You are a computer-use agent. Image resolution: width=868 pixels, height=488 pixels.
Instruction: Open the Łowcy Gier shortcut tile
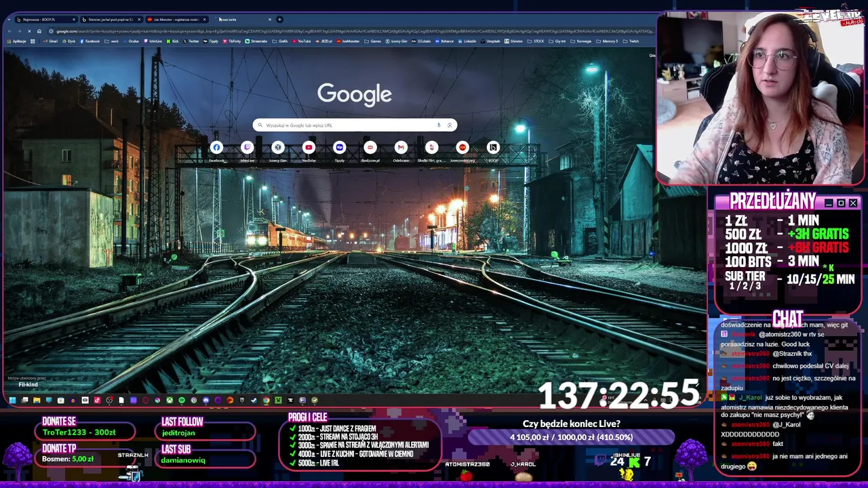coord(278,150)
